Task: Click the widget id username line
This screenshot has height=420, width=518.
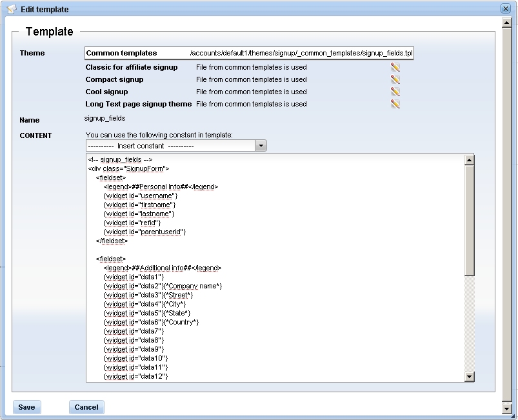Action: [141, 195]
